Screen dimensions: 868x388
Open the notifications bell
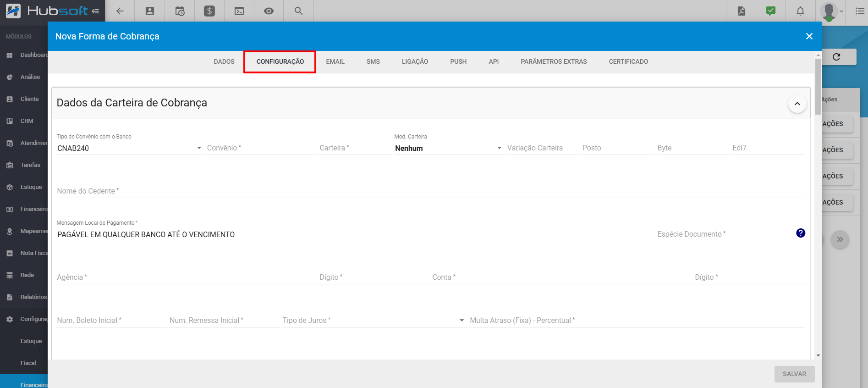pyautogui.click(x=800, y=11)
